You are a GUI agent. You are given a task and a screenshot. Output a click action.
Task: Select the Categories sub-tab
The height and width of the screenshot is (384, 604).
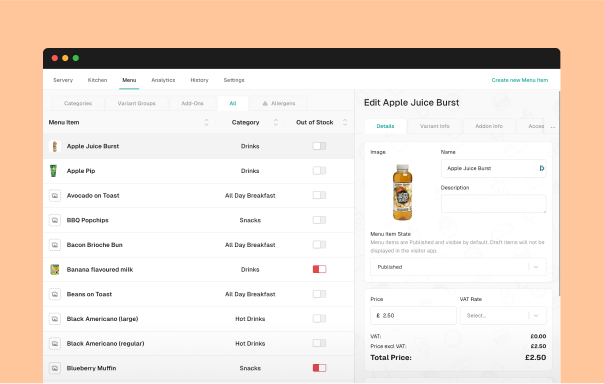click(x=78, y=103)
